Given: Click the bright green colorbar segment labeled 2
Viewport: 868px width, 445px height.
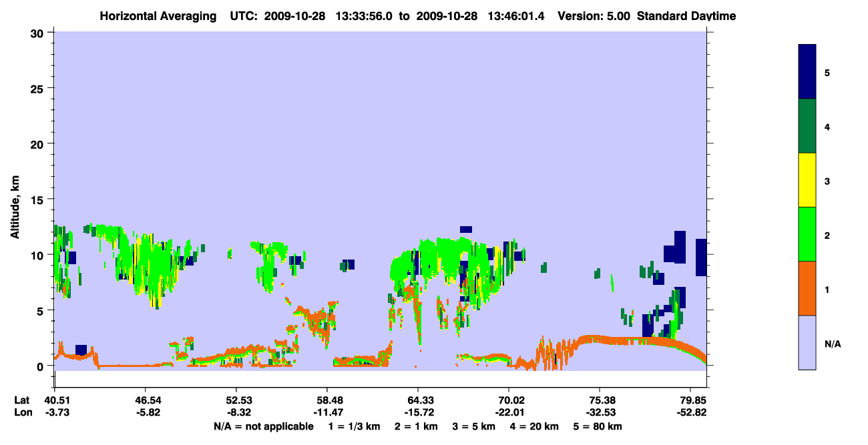Looking at the screenshot, I should (807, 234).
